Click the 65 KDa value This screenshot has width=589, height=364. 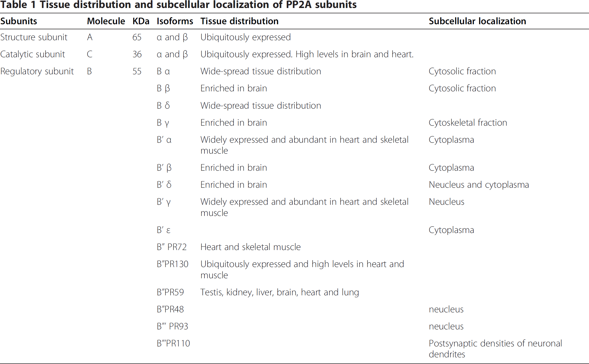[x=137, y=37]
